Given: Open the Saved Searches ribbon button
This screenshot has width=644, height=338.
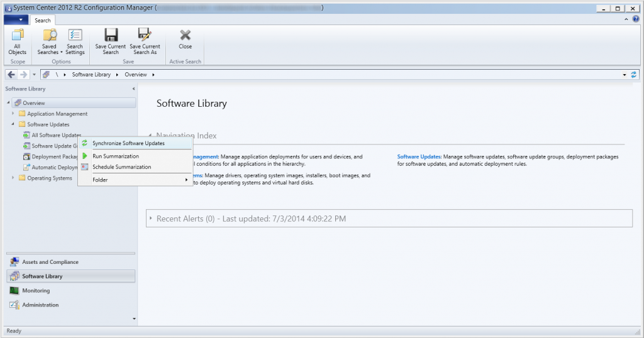Looking at the screenshot, I should click(x=49, y=41).
